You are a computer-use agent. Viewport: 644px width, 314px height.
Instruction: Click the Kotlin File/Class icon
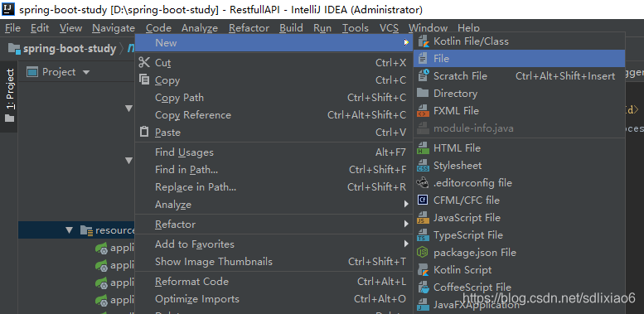click(x=423, y=41)
